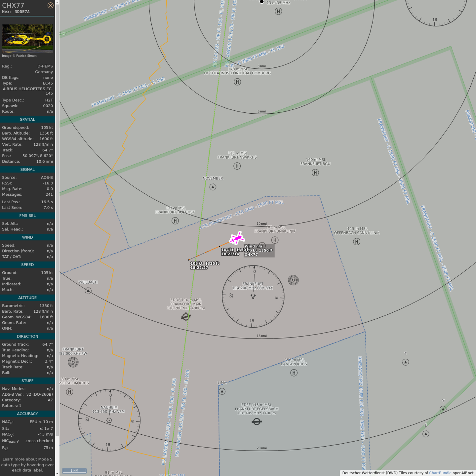Click the Langen KRHS helipad icon

(294, 373)
